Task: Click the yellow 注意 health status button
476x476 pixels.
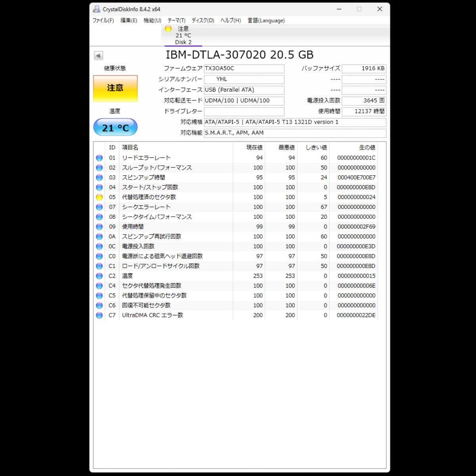Action: pyautogui.click(x=115, y=88)
